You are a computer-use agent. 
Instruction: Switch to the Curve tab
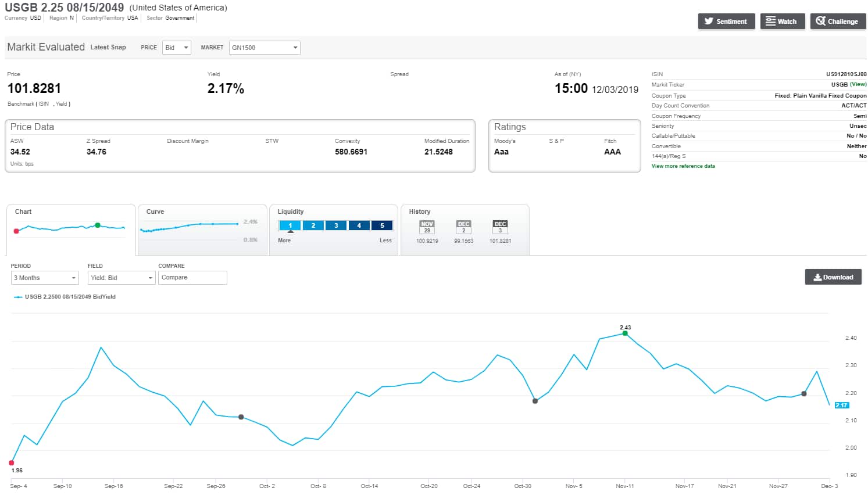tap(202, 229)
